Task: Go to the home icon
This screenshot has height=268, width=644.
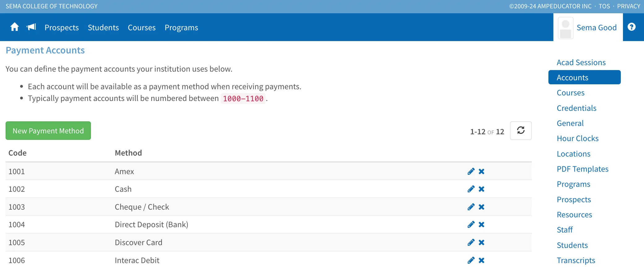Action: [x=15, y=27]
